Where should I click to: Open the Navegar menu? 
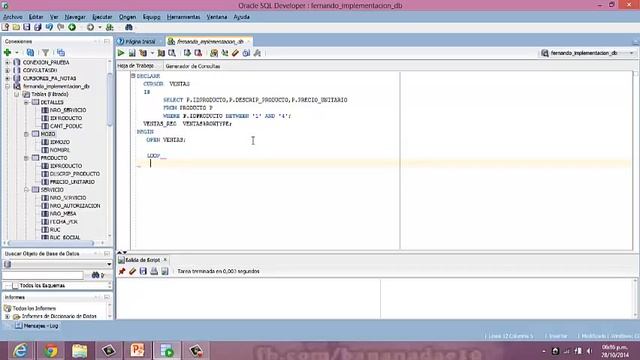click(x=75, y=17)
